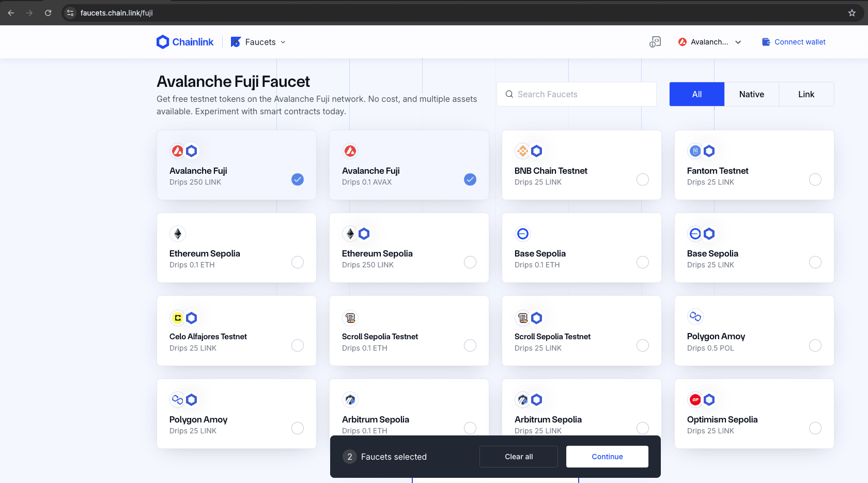The height and width of the screenshot is (483, 868).
Task: Click the Ethereum icon on Sepolia ETH card
Action: click(178, 234)
